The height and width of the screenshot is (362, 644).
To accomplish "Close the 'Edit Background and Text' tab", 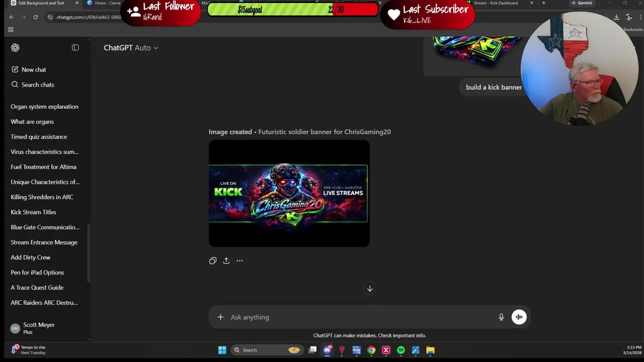I will 77,3.
